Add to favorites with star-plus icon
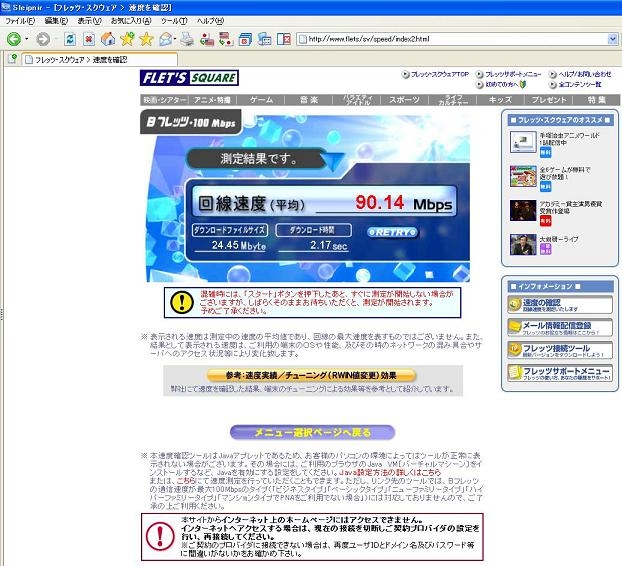Viewport: 622px width, 566px height. [127, 39]
